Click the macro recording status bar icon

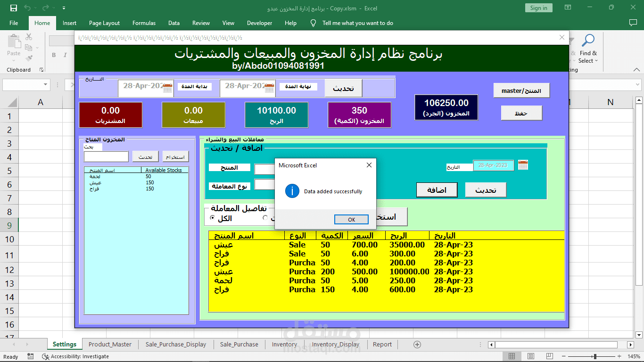pyautogui.click(x=31, y=356)
